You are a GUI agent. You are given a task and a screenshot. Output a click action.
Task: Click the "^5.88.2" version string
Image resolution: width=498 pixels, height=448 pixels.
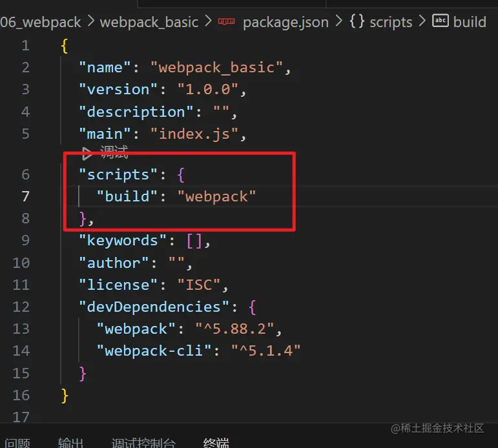tap(234, 329)
